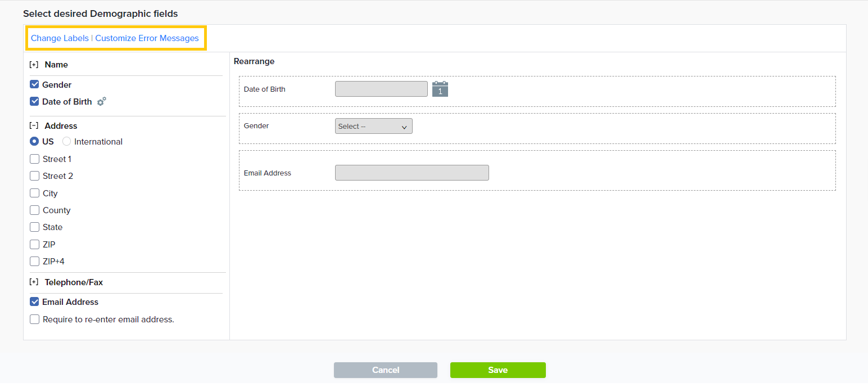The width and height of the screenshot is (868, 387).
Task: Click Customize Error Messages link
Action: point(147,38)
